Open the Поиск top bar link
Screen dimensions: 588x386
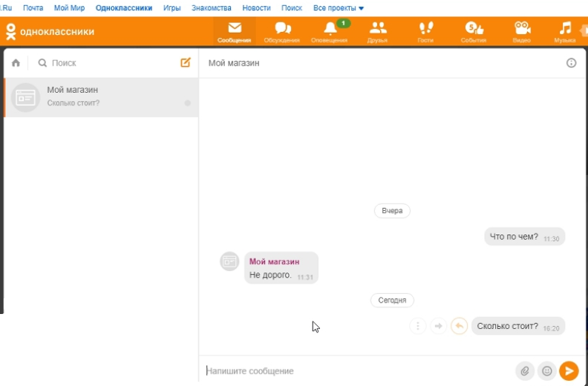292,8
